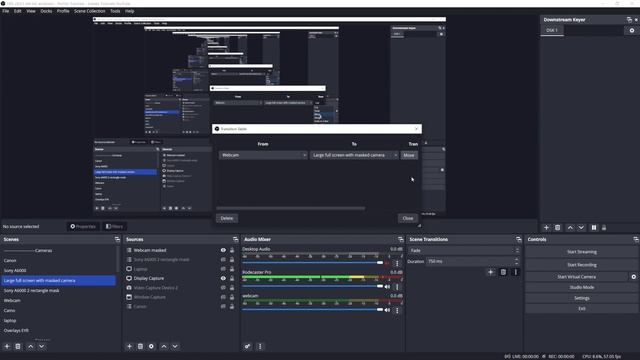
Task: Unmute the Desktop Audio channel
Action: pyautogui.click(x=387, y=264)
